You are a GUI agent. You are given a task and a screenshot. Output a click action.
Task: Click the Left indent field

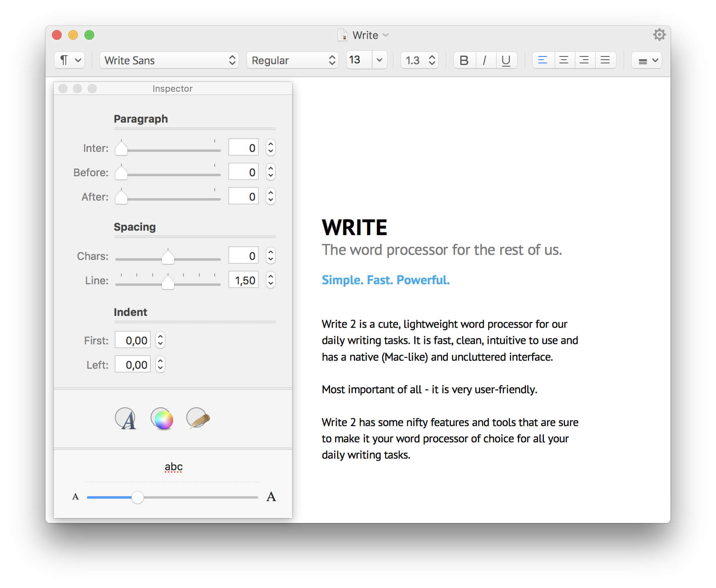pyautogui.click(x=133, y=364)
